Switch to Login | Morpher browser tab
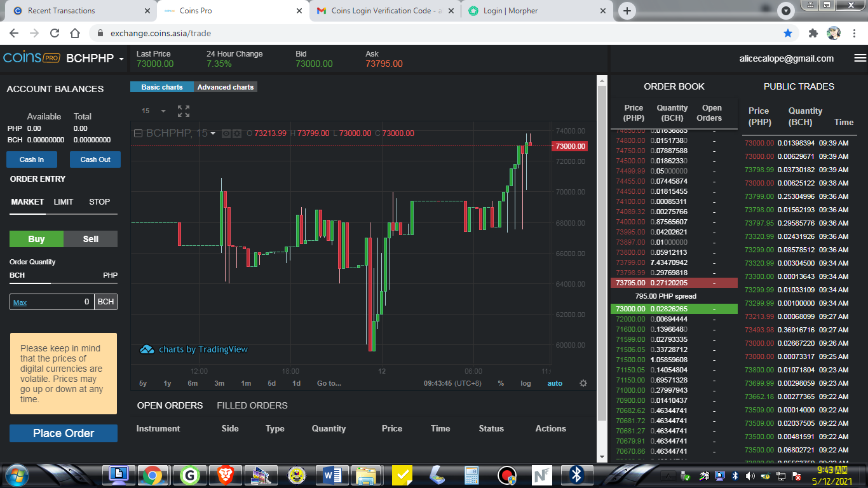 pyautogui.click(x=538, y=11)
